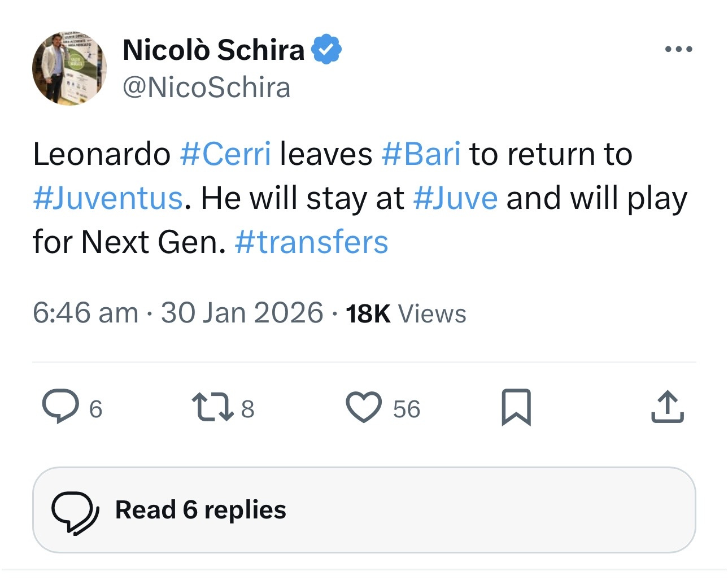Open the @NicoSchira handle
The image size is (728, 580).
click(207, 88)
